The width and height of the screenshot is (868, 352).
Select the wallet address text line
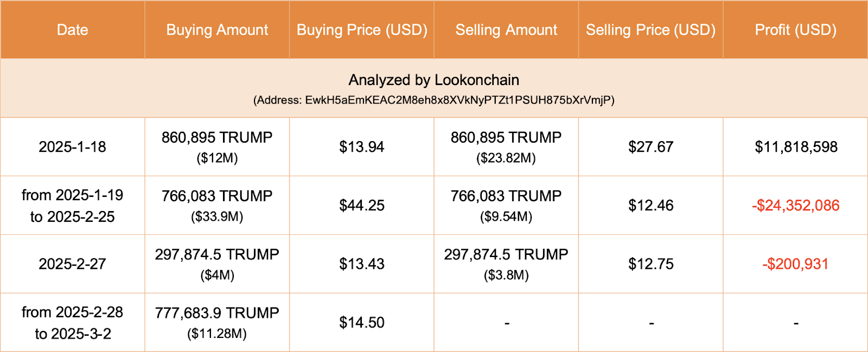(434, 100)
